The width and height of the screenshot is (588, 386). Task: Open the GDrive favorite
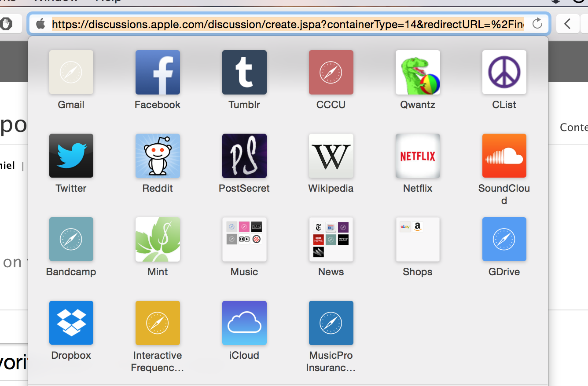[504, 239]
